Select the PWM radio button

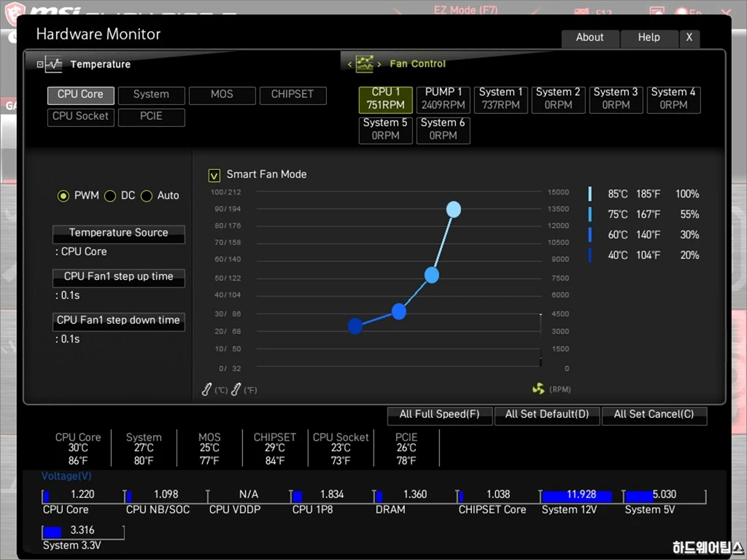pos(63,195)
